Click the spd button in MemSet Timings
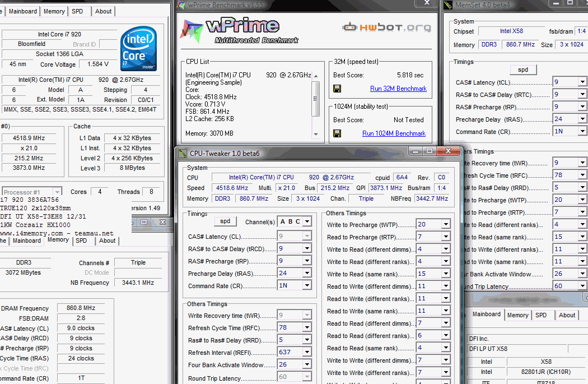 coord(522,70)
